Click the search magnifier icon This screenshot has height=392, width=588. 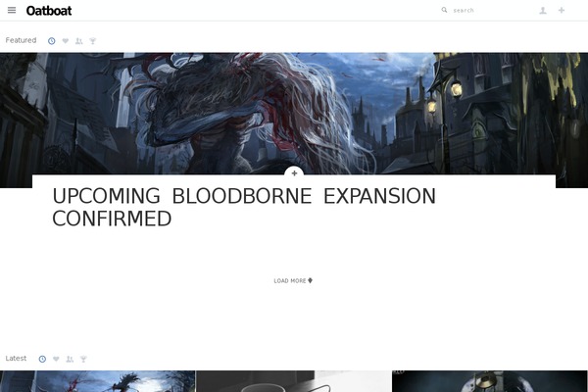click(x=444, y=10)
